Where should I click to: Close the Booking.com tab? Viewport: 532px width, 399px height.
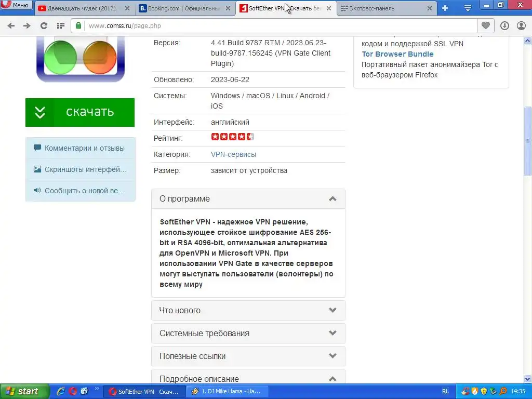click(x=229, y=8)
